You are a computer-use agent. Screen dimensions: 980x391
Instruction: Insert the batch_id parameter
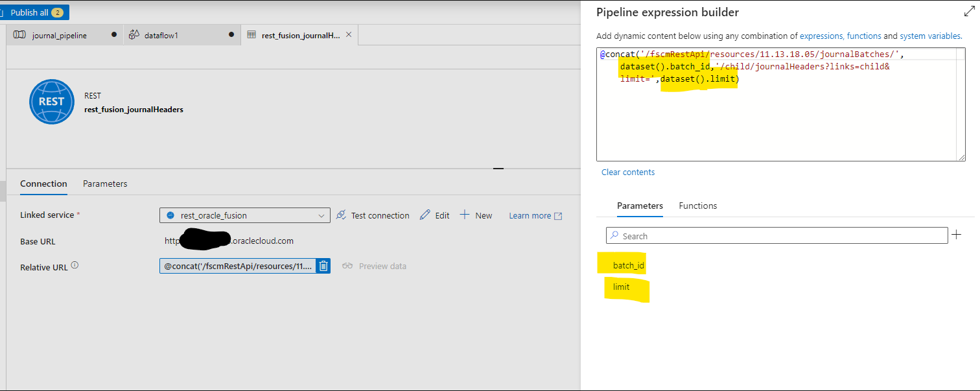point(623,265)
